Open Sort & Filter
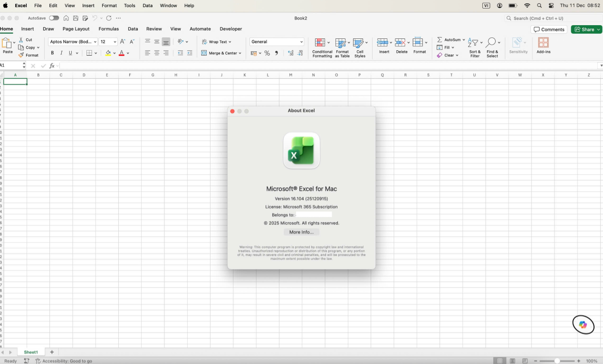 pyautogui.click(x=475, y=48)
